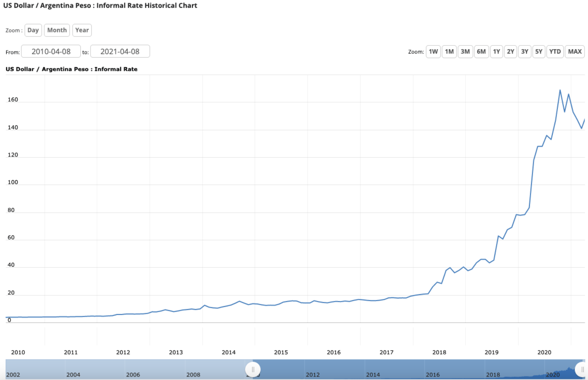
Task: Set zoom range to 1W
Action: [x=433, y=52]
